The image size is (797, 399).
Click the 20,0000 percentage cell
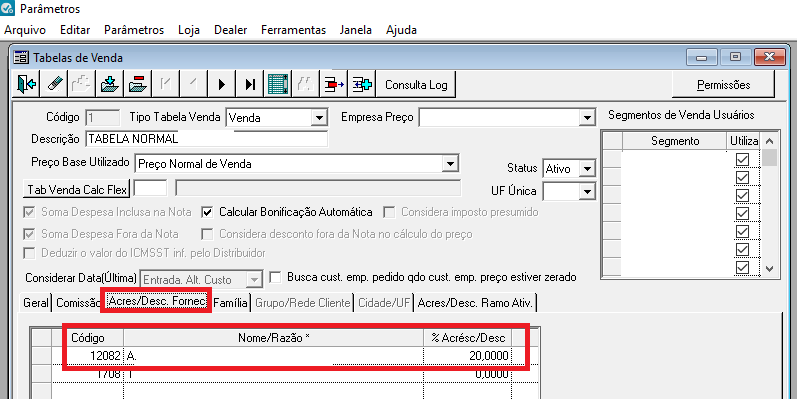click(x=468, y=356)
